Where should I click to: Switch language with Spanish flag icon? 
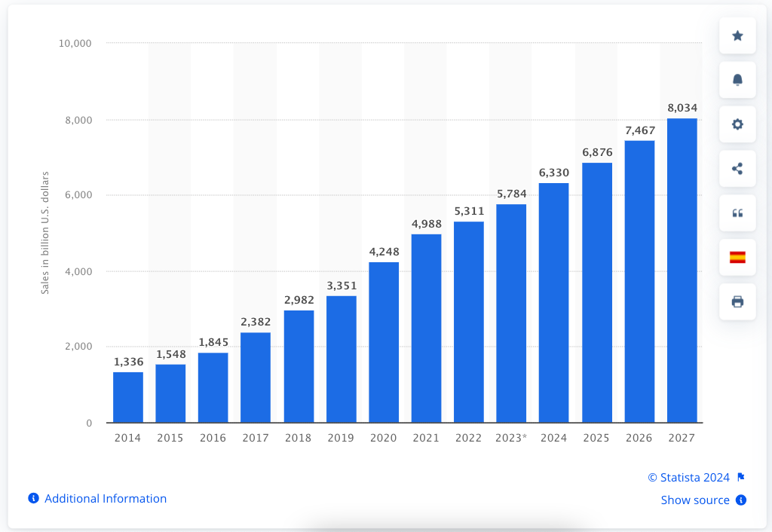click(737, 257)
